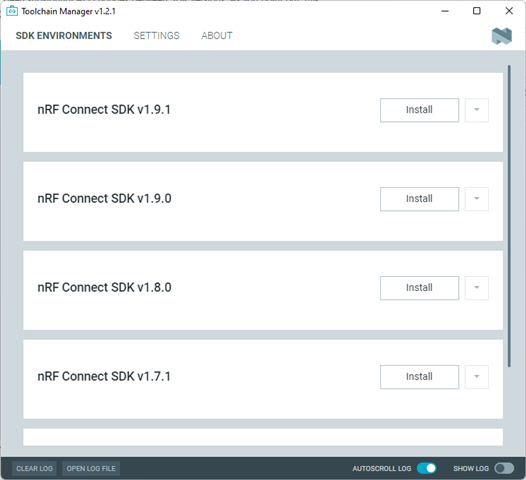Click the CLEAR LOG button
The width and height of the screenshot is (526, 480).
pyautogui.click(x=34, y=469)
